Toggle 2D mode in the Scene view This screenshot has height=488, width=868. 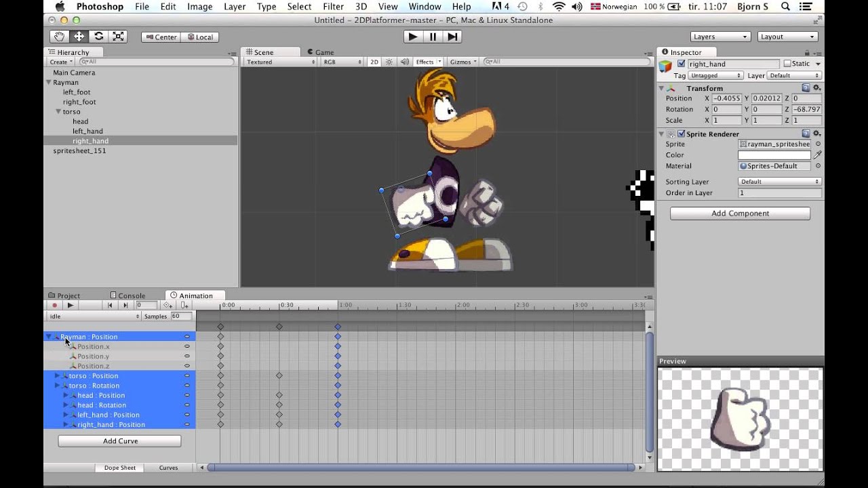click(x=374, y=61)
